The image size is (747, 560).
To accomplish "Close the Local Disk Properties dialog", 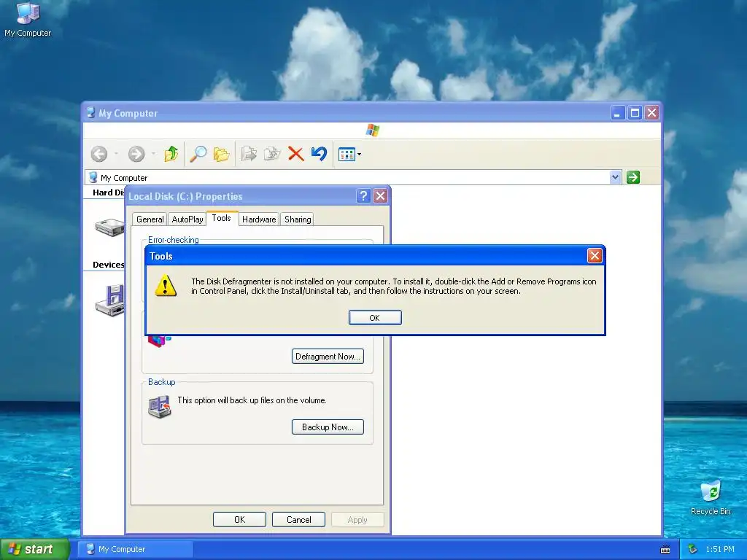I will pos(380,195).
